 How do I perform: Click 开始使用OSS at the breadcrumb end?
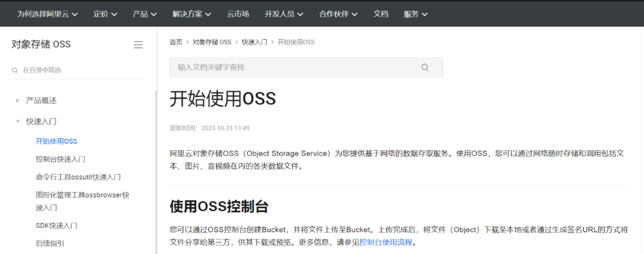(296, 42)
